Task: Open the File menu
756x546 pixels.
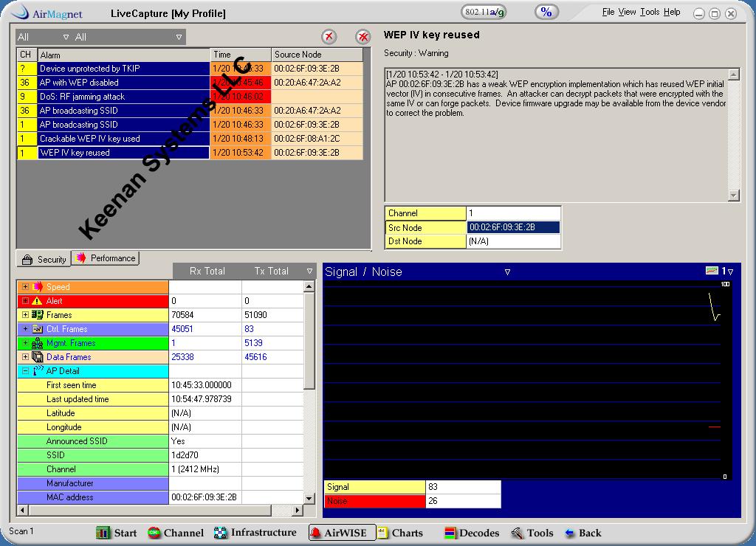Action: pos(608,12)
